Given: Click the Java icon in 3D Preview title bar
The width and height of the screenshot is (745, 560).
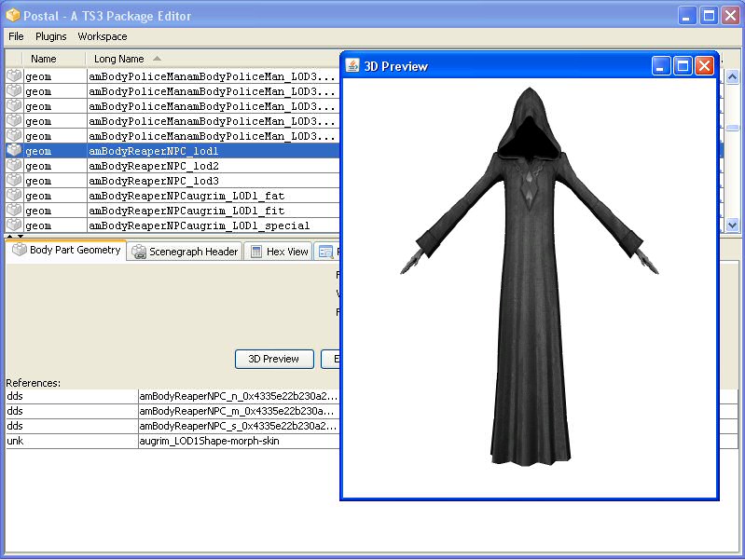Looking at the screenshot, I should click(352, 66).
